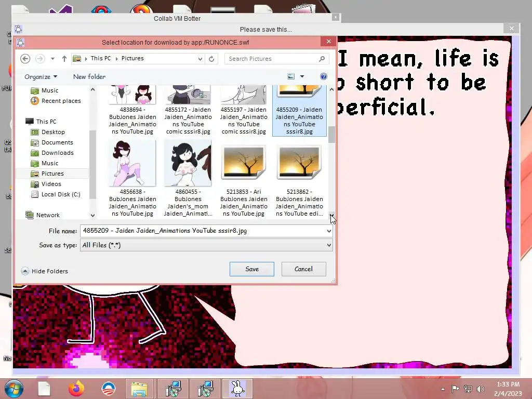532x399 pixels.
Task: Switch to the rabbit icon taskbar app
Action: click(x=237, y=389)
